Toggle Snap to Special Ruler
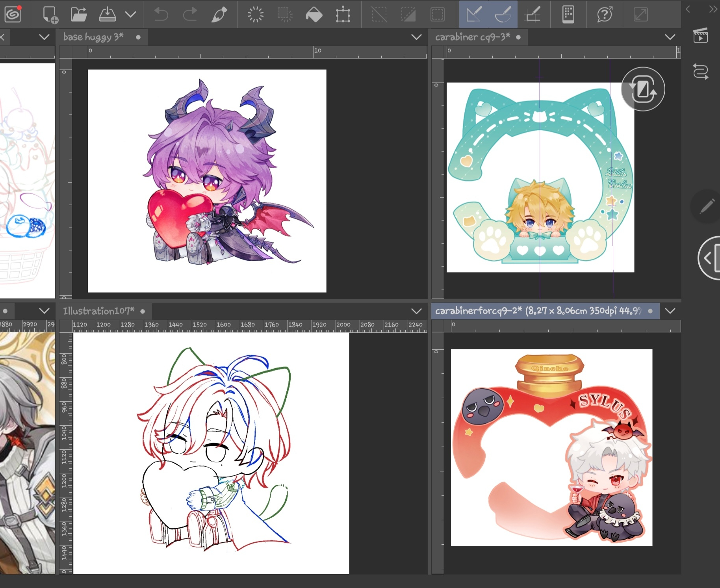The width and height of the screenshot is (720, 588). point(503,15)
